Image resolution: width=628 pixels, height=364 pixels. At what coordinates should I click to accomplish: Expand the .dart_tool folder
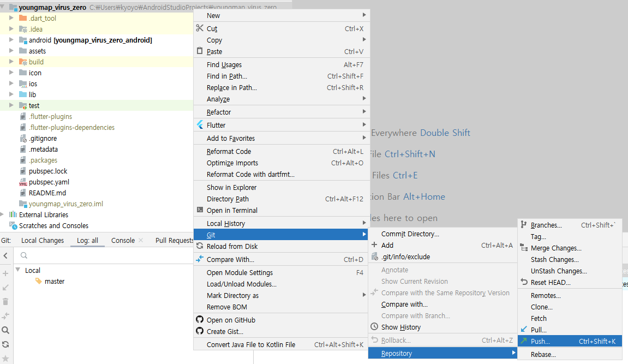click(x=11, y=18)
